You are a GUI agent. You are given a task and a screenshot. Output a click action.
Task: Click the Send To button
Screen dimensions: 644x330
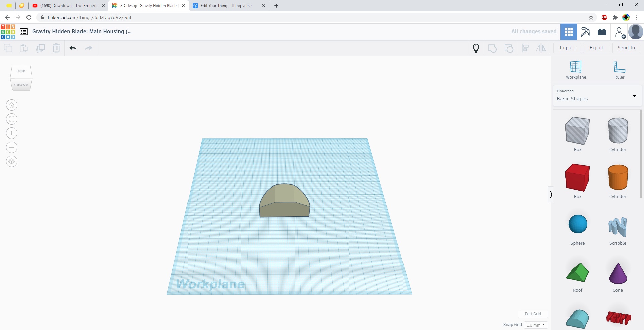626,48
